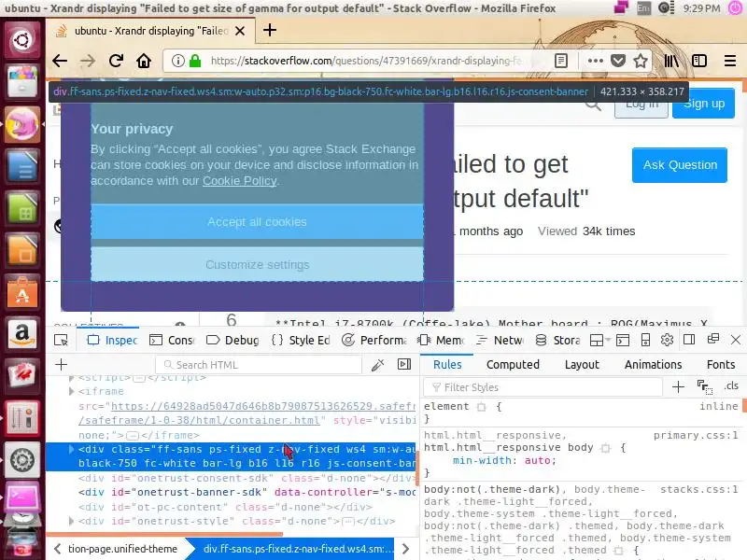Image resolution: width=747 pixels, height=560 pixels.
Task: Open DevTools settings gear
Action: 667,340
